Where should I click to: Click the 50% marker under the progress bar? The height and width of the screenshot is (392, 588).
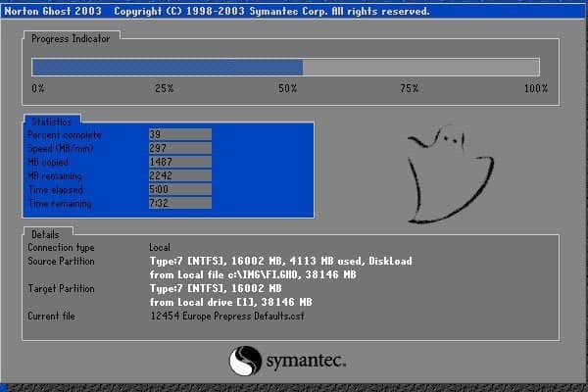pyautogui.click(x=288, y=89)
